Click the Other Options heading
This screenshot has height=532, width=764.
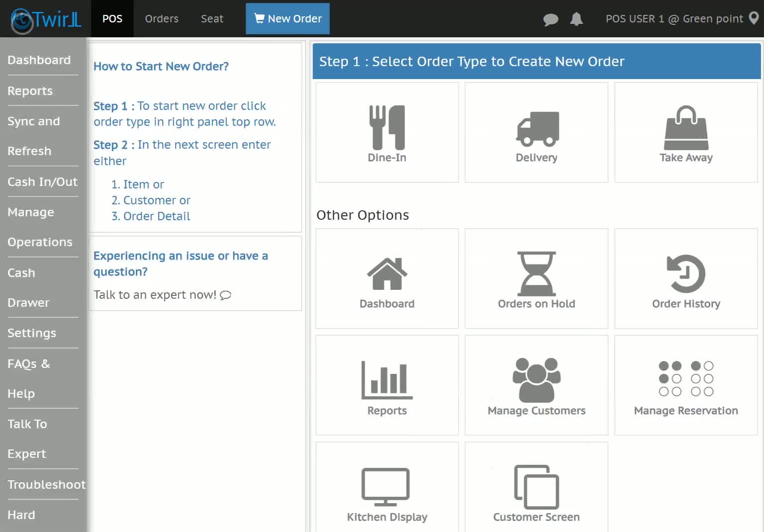[x=363, y=215]
